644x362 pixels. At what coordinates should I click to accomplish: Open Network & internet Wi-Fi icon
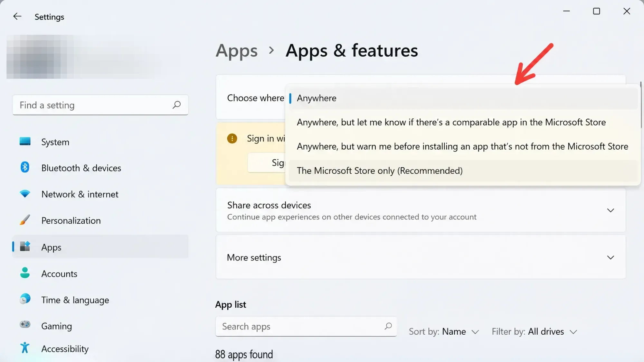pyautogui.click(x=25, y=194)
